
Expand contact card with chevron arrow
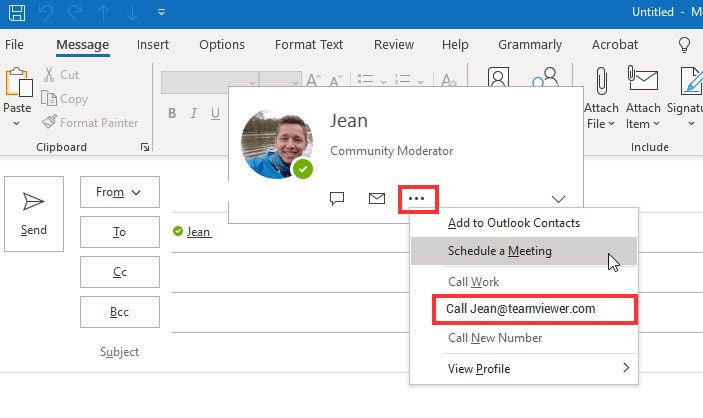(x=558, y=199)
